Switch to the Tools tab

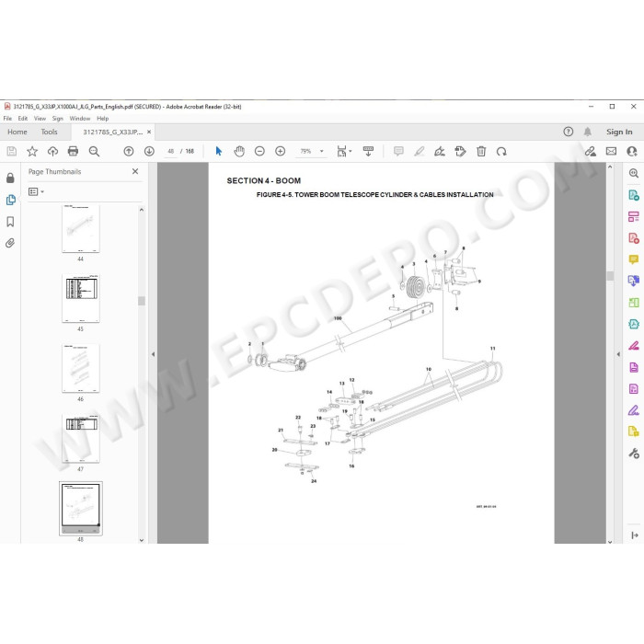point(49,132)
